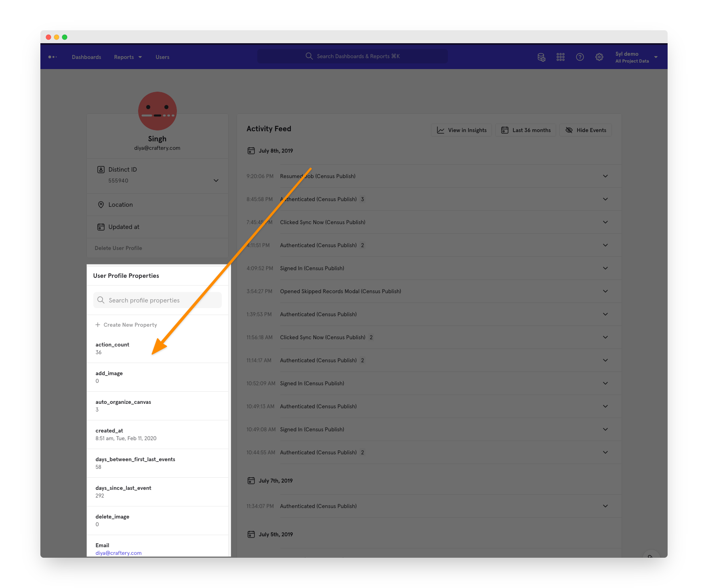
Task: Click View in Insights button
Action: coord(462,130)
